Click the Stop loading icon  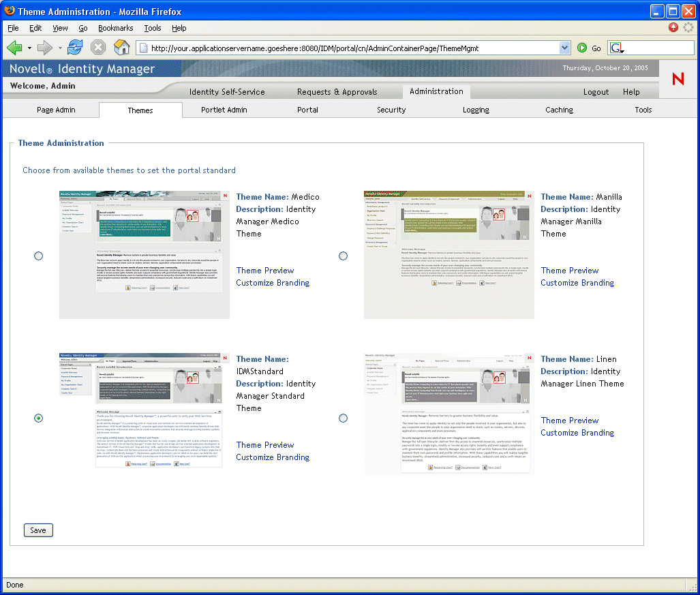tap(98, 47)
